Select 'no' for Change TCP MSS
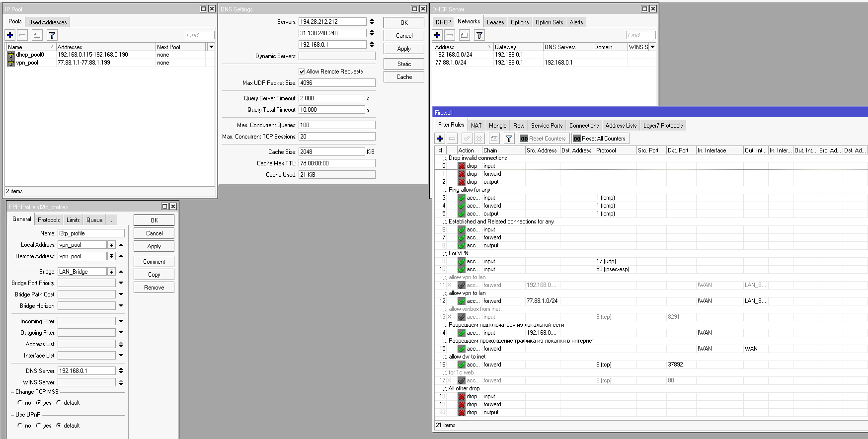This screenshot has height=439, width=868. [20, 403]
